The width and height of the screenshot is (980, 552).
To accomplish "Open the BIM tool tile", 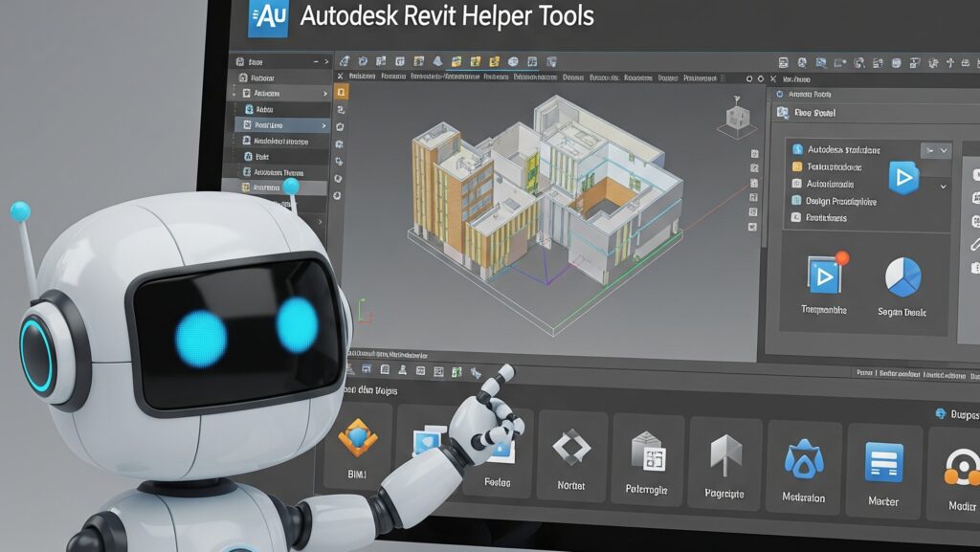I will point(358,445).
